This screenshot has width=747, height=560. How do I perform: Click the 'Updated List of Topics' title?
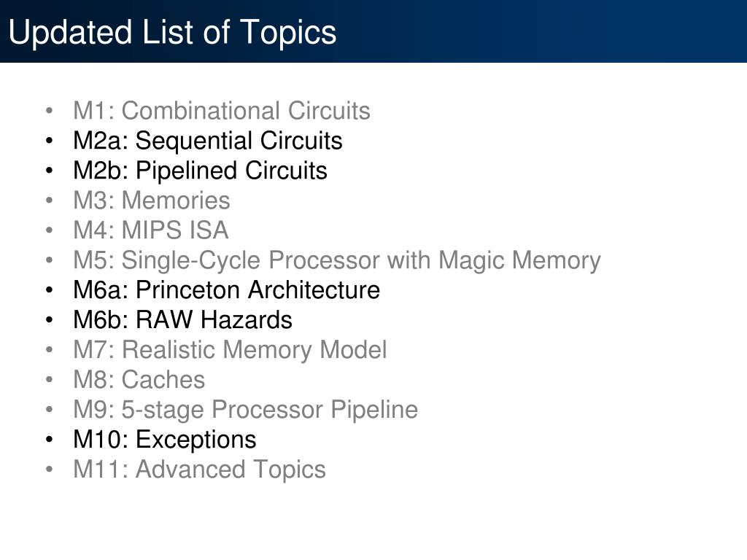point(172,33)
